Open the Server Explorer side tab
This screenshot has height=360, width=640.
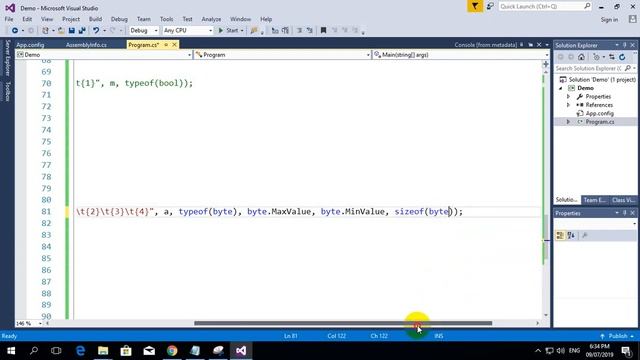(7, 58)
